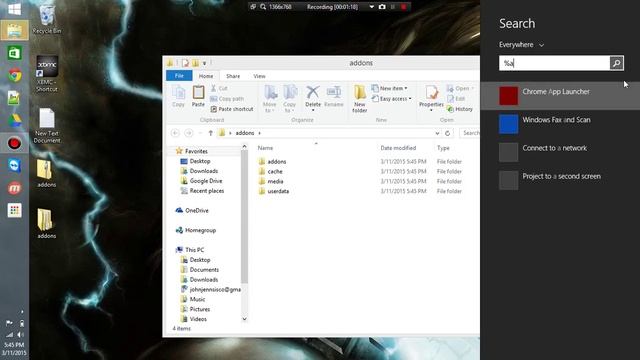Click the Delete icon in the ribbon
This screenshot has height=360, width=640.
coord(313,98)
